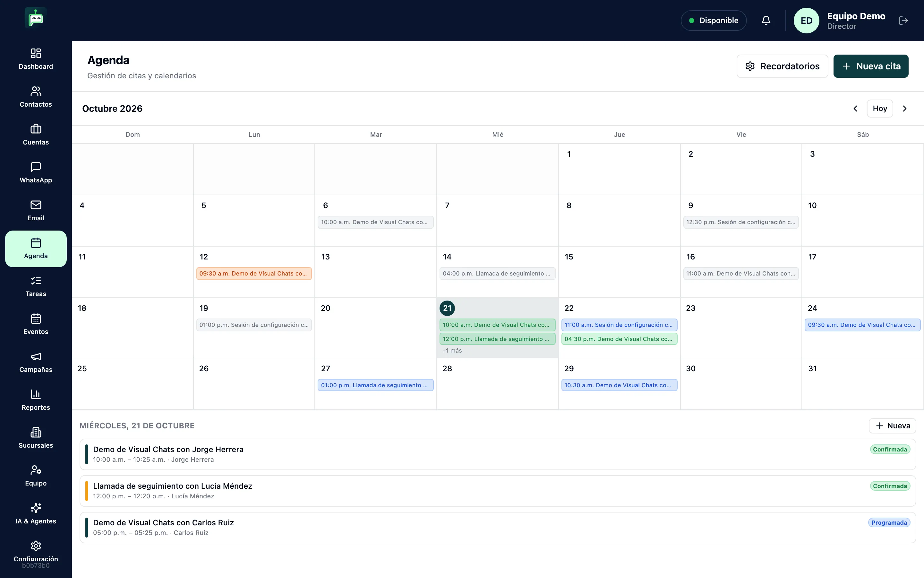This screenshot has width=924, height=578.
Task: Go to Contactos in sidebar
Action: coord(36,97)
